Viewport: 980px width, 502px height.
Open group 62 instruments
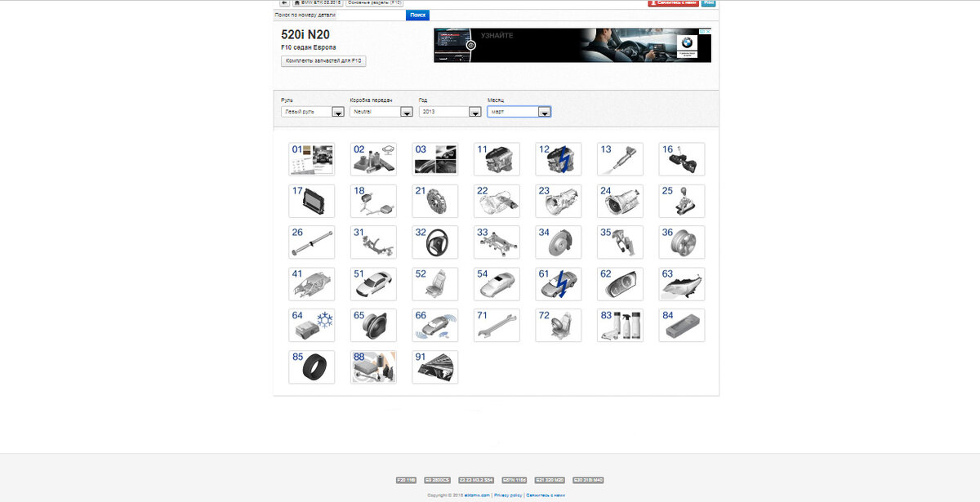[x=620, y=284]
